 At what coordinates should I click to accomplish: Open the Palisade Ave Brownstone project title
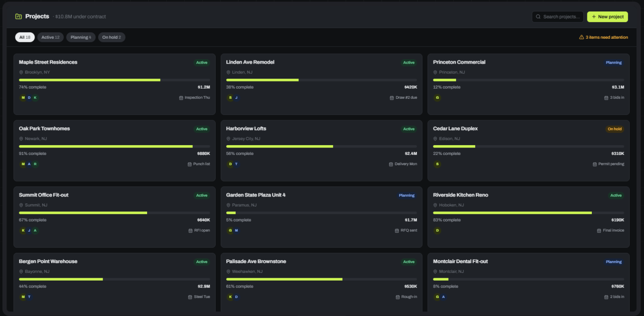(x=256, y=262)
